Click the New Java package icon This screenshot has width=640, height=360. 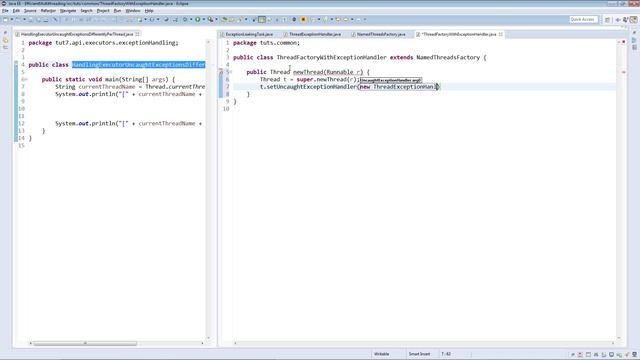coord(140,19)
